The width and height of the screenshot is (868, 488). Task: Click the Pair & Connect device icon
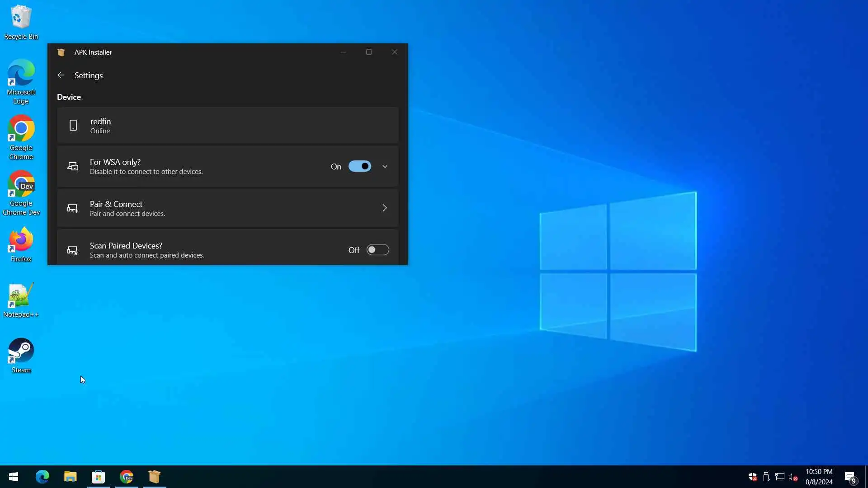(72, 208)
